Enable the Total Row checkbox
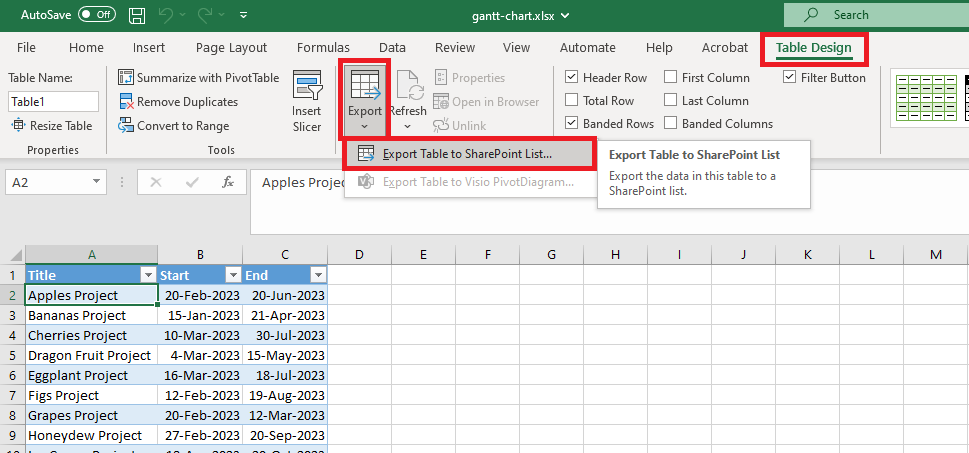Screen dimensions: 969x453 [572, 100]
